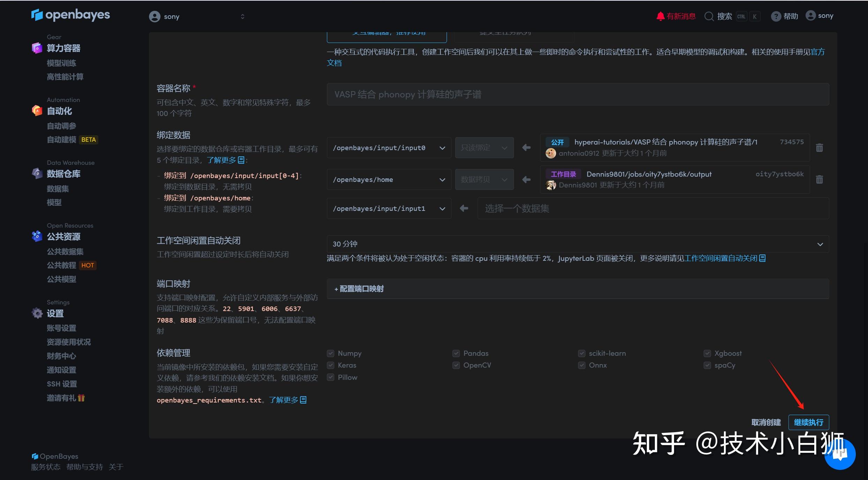868x480 pixels.
Task: Open the 设置 gear icon
Action: [x=37, y=313]
